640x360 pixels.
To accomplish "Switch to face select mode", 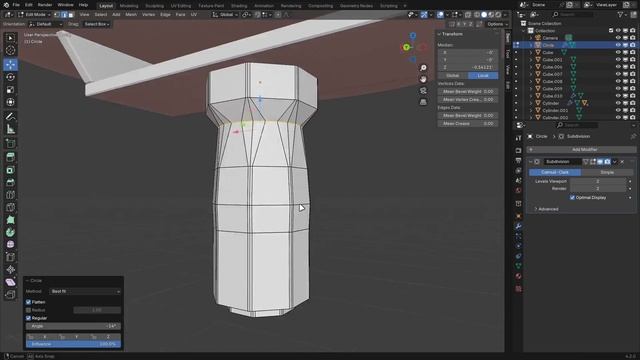I will point(71,15).
